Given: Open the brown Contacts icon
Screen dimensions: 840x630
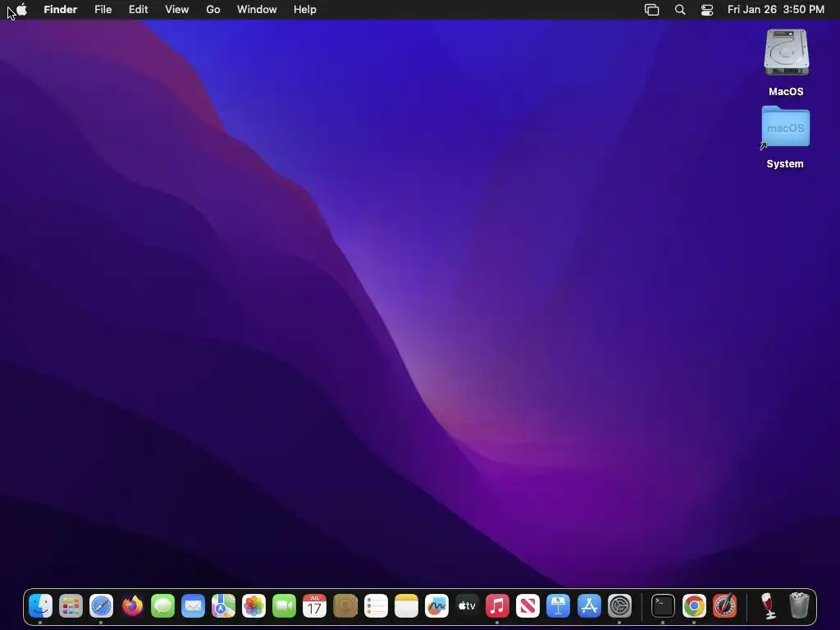Looking at the screenshot, I should (345, 606).
